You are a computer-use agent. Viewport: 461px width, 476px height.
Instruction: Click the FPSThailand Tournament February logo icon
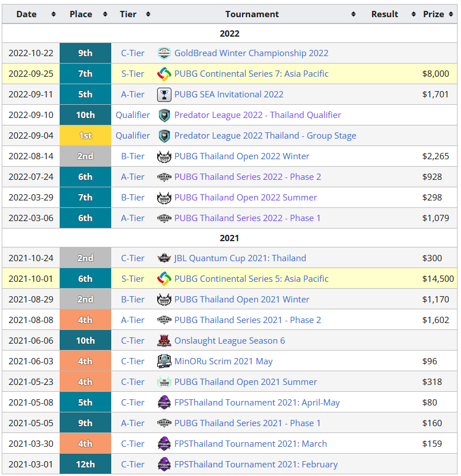(164, 465)
